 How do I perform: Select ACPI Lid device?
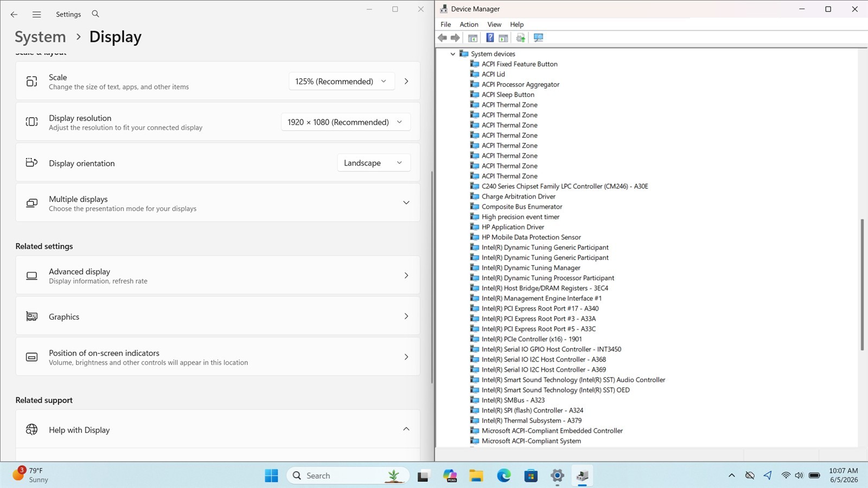click(x=493, y=74)
